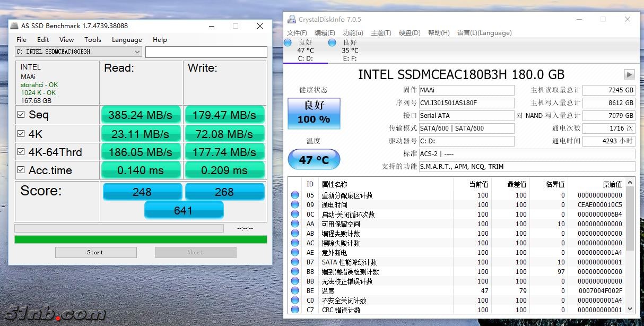Click the status orb for attribute 05
644x326 pixels.
click(x=295, y=195)
